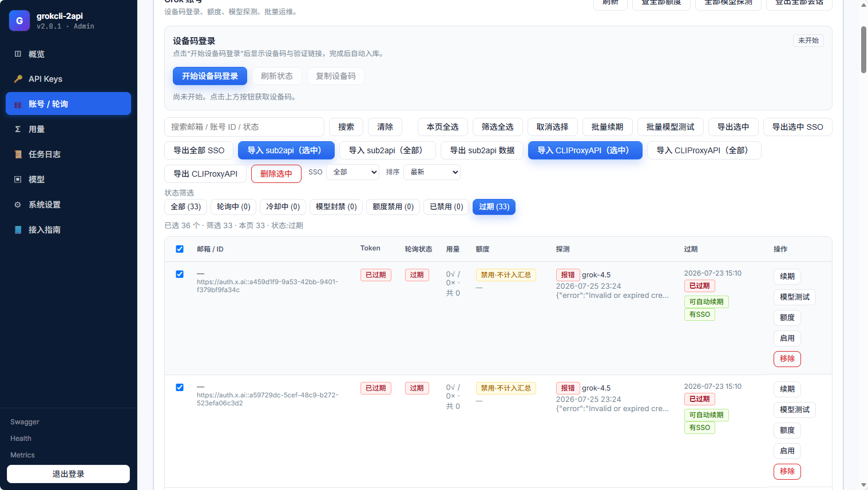Screen dimensions: 868x490
Task: Open the 排序 sort dropdown
Action: pyautogui.click(x=432, y=172)
